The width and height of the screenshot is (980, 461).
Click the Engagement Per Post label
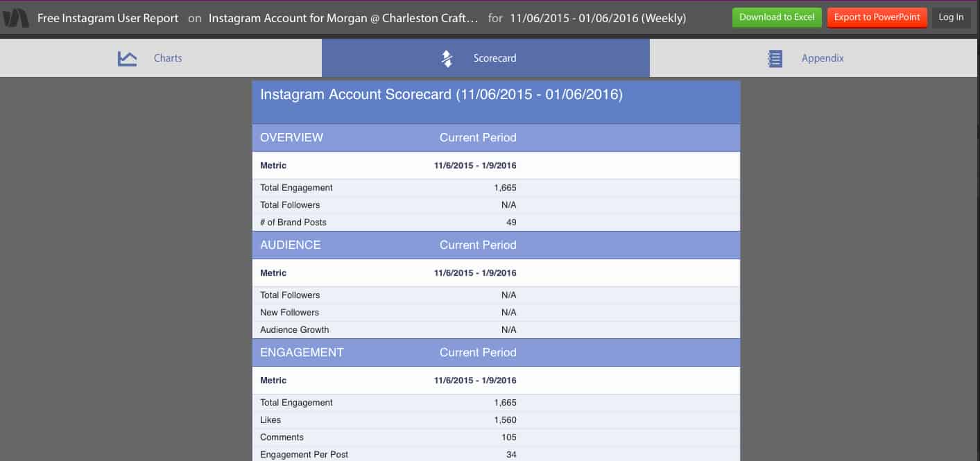304,455
